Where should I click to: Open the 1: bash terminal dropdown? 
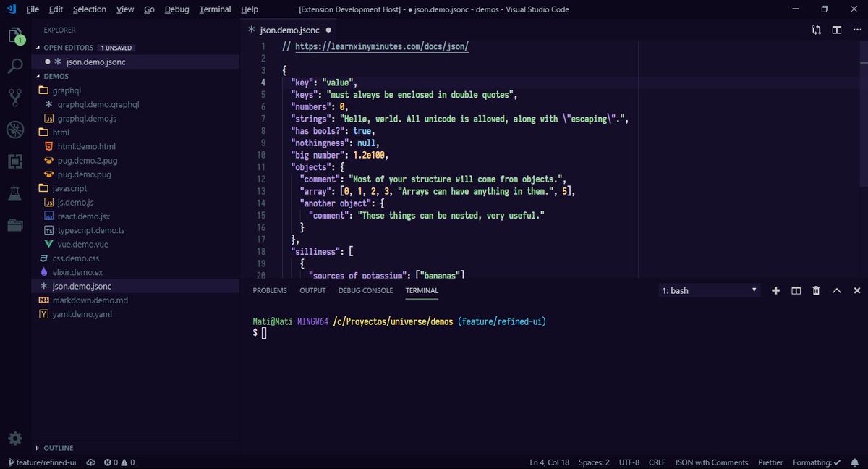[709, 290]
